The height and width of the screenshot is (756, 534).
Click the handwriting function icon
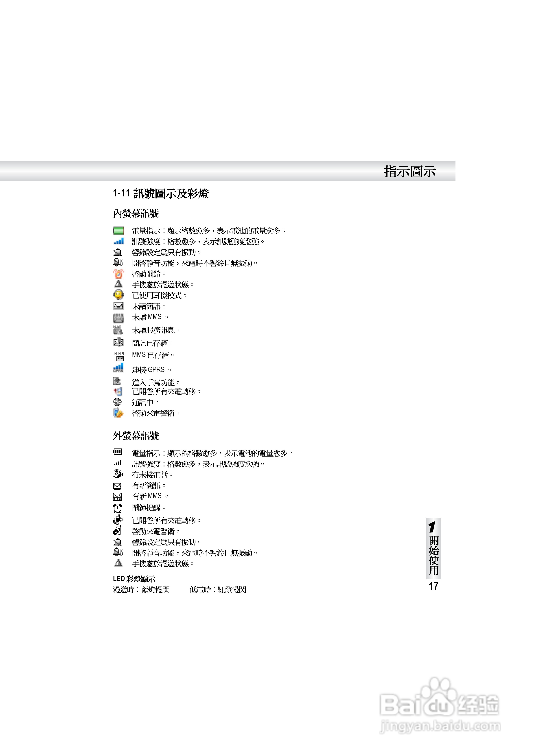(117, 381)
